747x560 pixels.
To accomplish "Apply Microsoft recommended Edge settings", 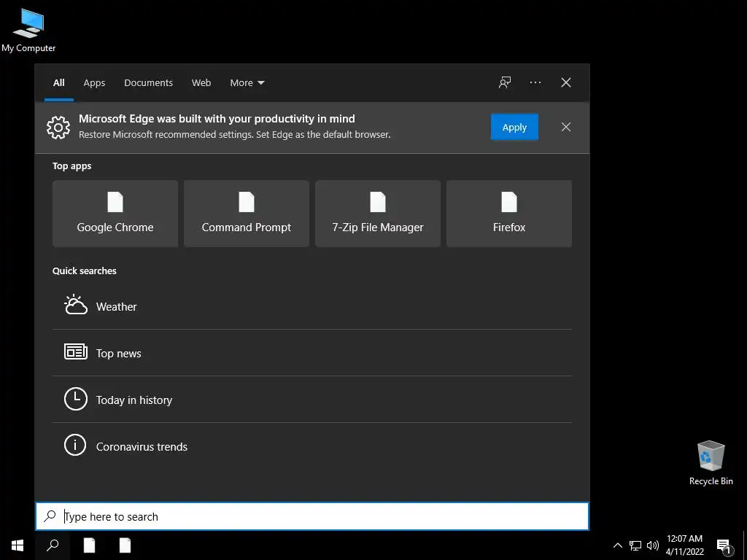I will tap(514, 127).
